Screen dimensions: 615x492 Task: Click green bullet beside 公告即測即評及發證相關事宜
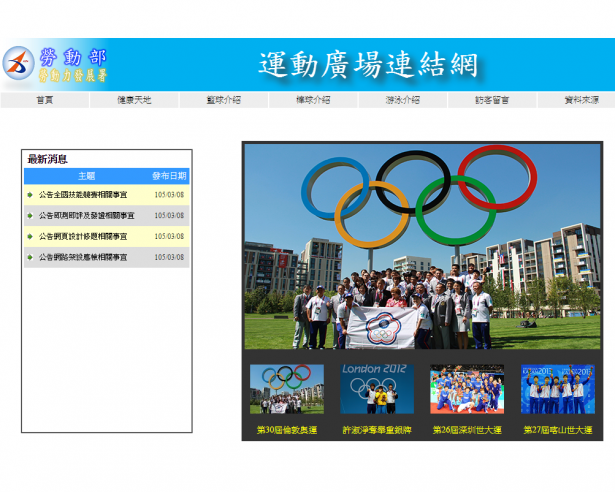pos(30,216)
